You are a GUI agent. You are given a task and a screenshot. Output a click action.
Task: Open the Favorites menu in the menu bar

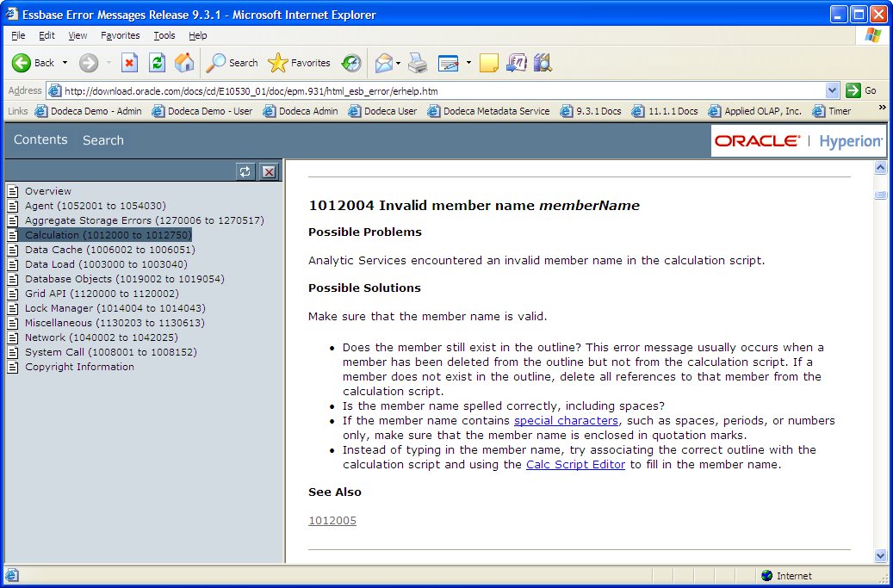click(121, 35)
